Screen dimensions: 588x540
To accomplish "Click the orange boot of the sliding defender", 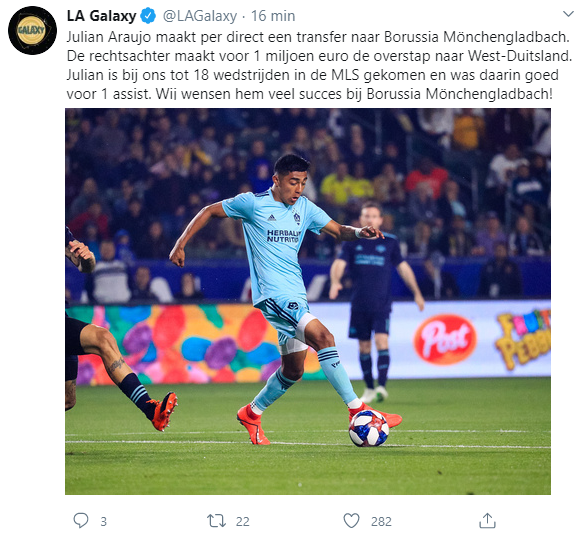I will (x=164, y=411).
